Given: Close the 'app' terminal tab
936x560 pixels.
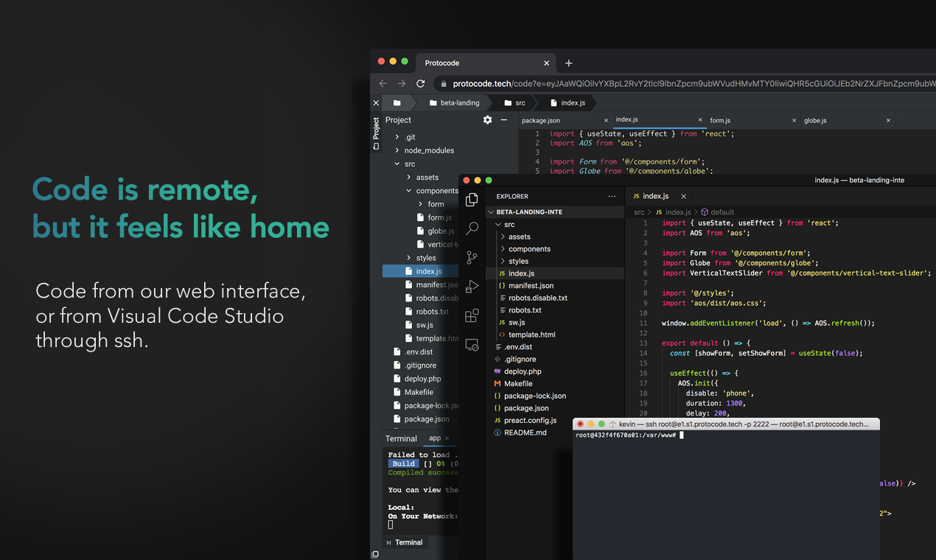Looking at the screenshot, I should click(x=447, y=438).
